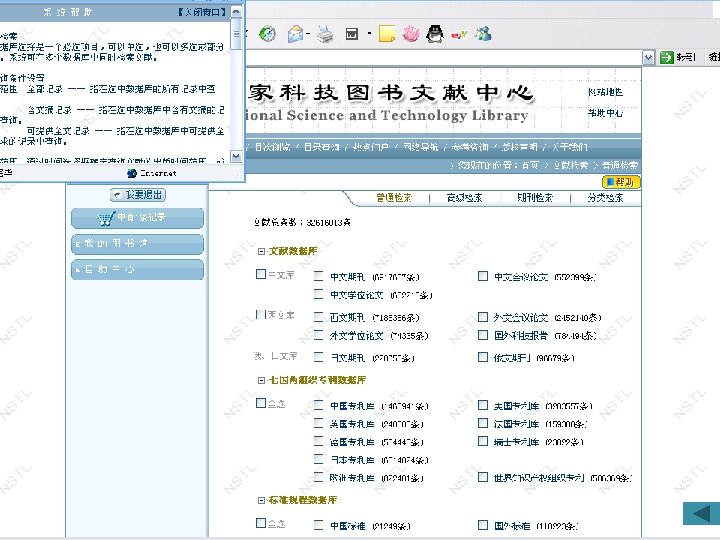
Task: Click the help popup's scroll down arrow
Action: click(x=236, y=157)
